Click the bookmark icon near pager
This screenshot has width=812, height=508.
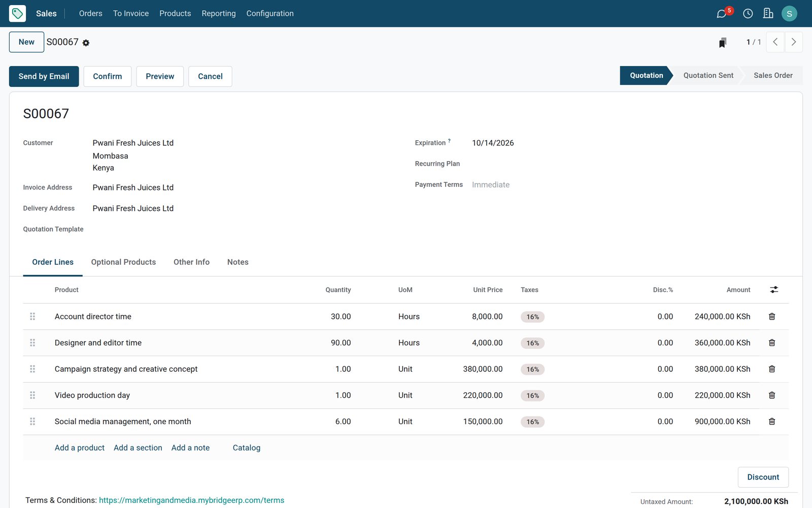723,43
